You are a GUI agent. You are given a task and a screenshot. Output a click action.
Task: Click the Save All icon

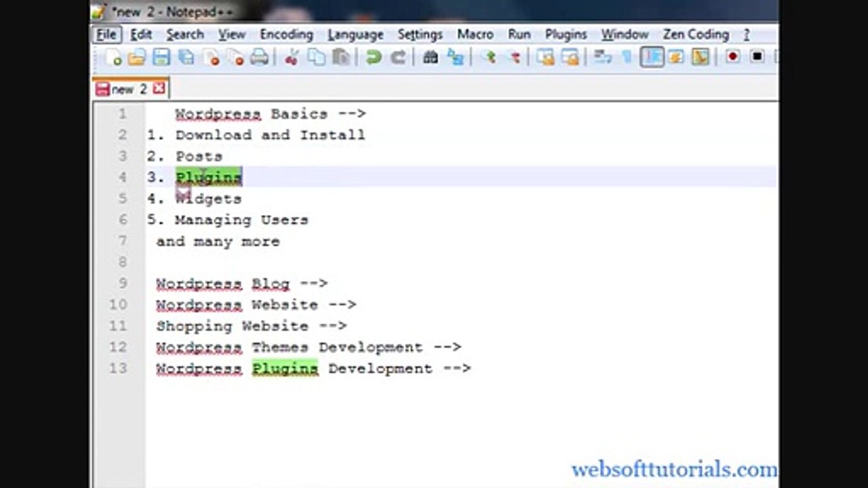tap(186, 58)
